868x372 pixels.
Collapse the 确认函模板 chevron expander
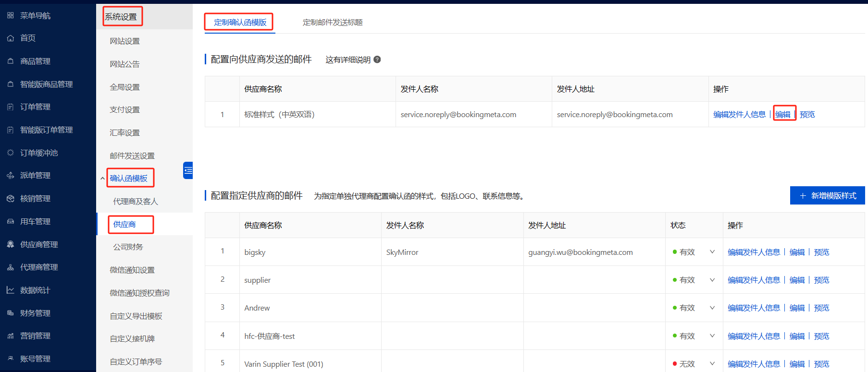coord(102,179)
